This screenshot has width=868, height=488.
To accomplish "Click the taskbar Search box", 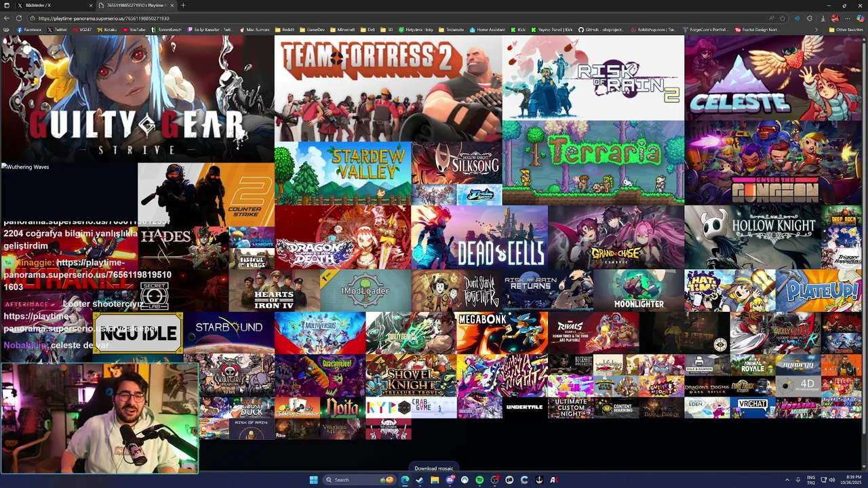I will [x=359, y=480].
